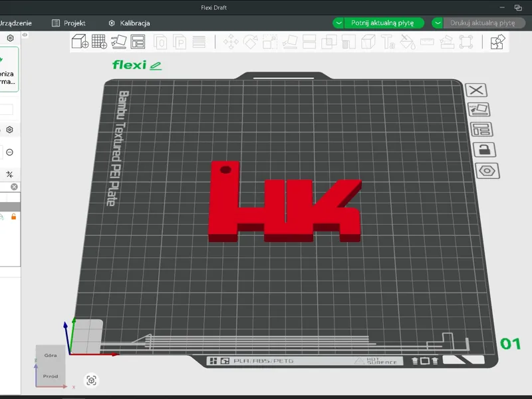This screenshot has width=532, height=399.
Task: Select the Text shape tool
Action: click(x=388, y=42)
